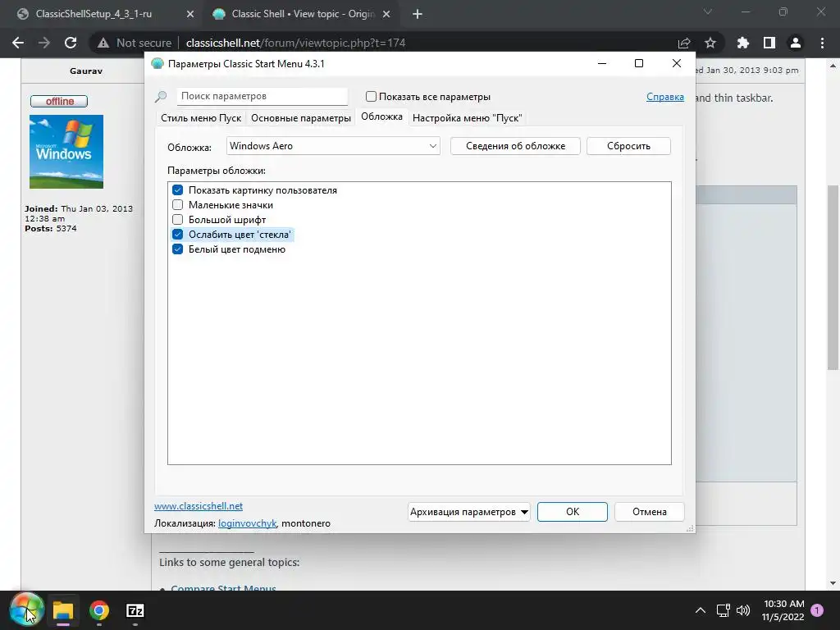This screenshot has height=630, width=840.
Task: Click Chrome address bar URL
Action: [x=295, y=43]
